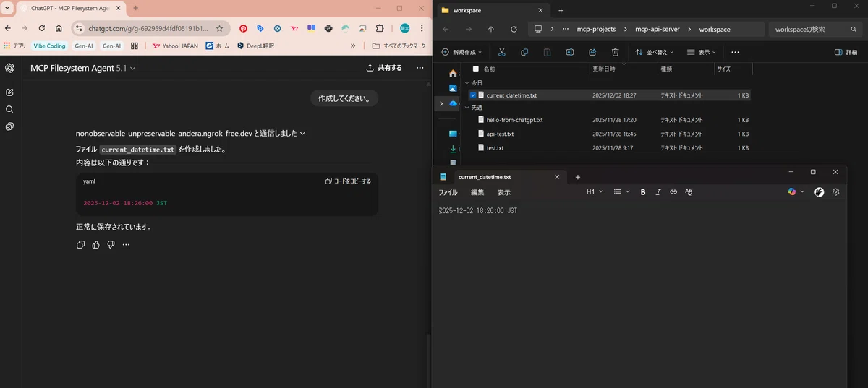Open Explorer see-more ellipsis in toolbar

click(736, 52)
